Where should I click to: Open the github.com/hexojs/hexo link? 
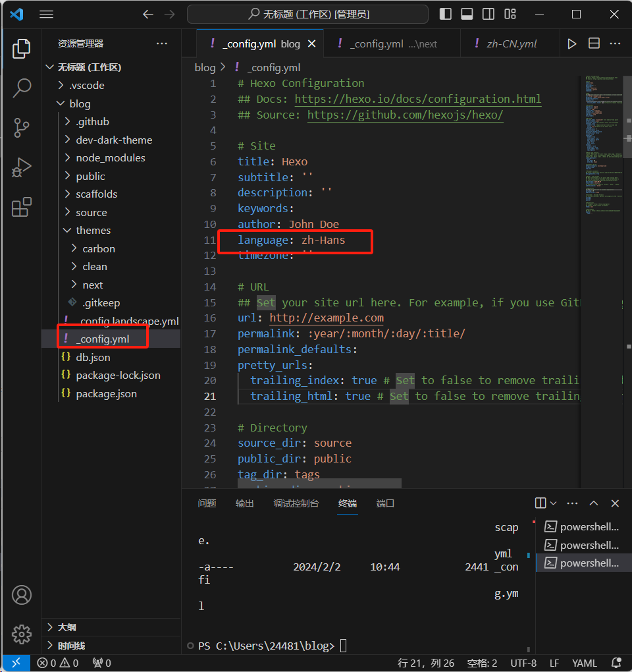405,115
